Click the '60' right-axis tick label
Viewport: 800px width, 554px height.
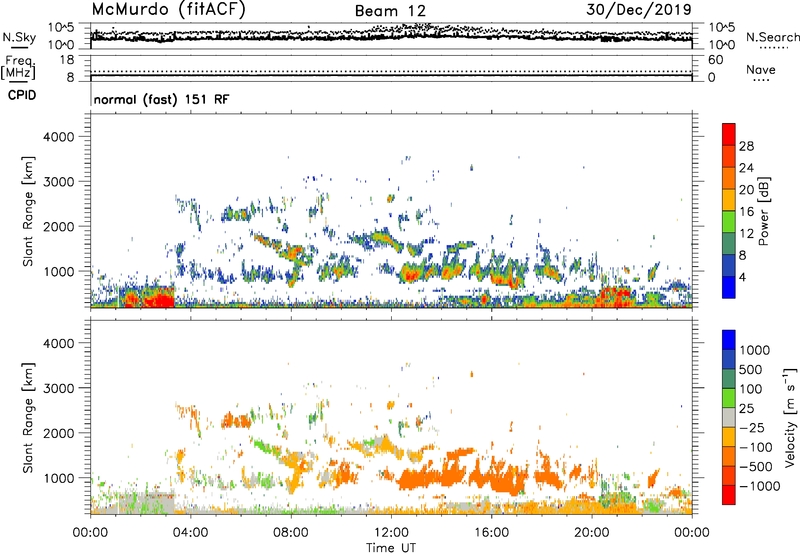[x=715, y=60]
